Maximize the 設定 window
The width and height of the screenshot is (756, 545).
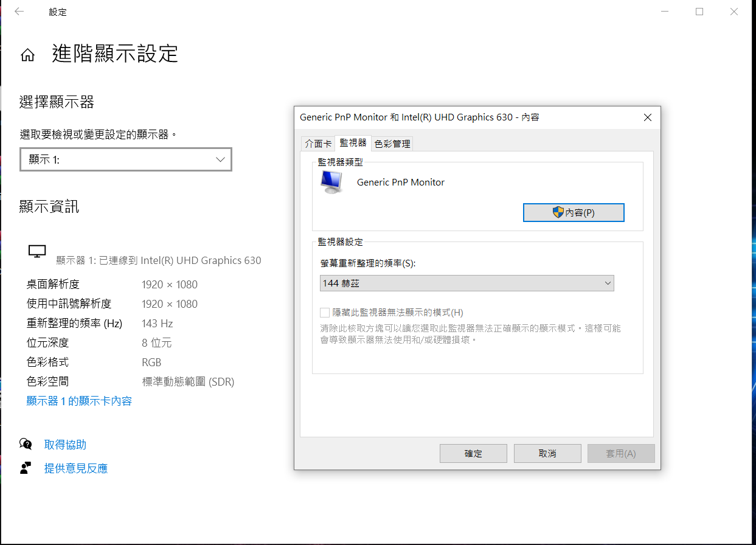[x=699, y=12]
